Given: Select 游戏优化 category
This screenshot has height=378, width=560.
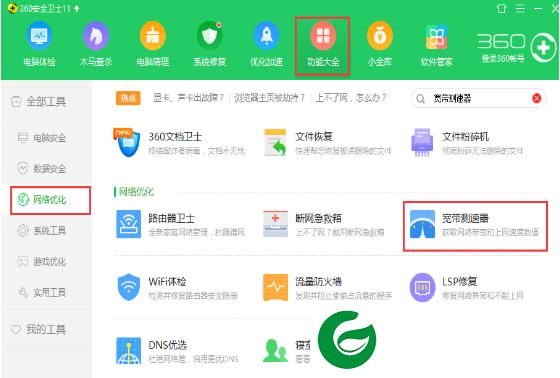Looking at the screenshot, I should pos(46,262).
